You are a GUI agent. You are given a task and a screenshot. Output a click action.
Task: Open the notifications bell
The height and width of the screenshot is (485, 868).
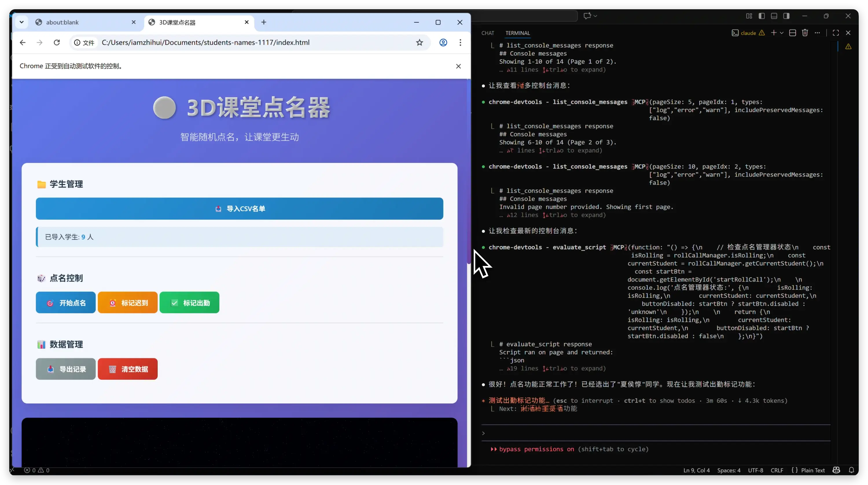[x=852, y=470]
